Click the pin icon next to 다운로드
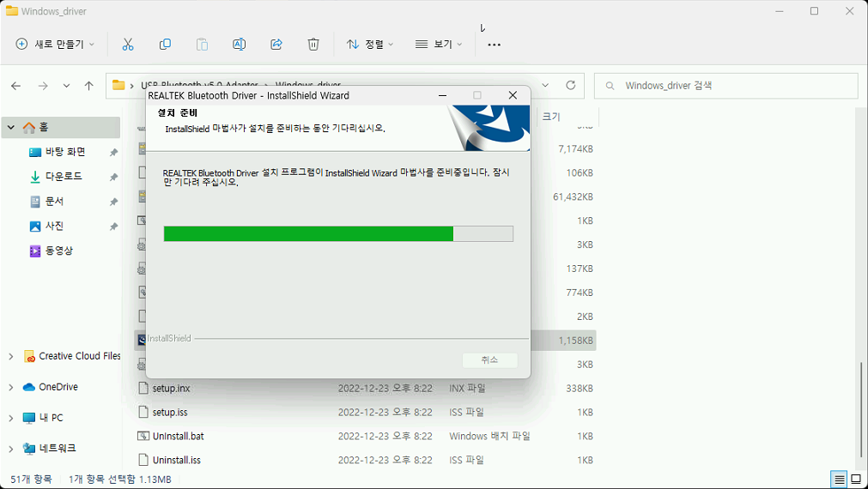Image resolution: width=868 pixels, height=489 pixels. click(113, 177)
